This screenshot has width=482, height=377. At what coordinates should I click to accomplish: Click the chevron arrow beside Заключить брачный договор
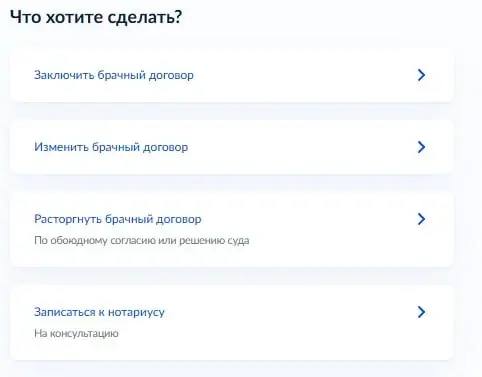click(x=421, y=75)
